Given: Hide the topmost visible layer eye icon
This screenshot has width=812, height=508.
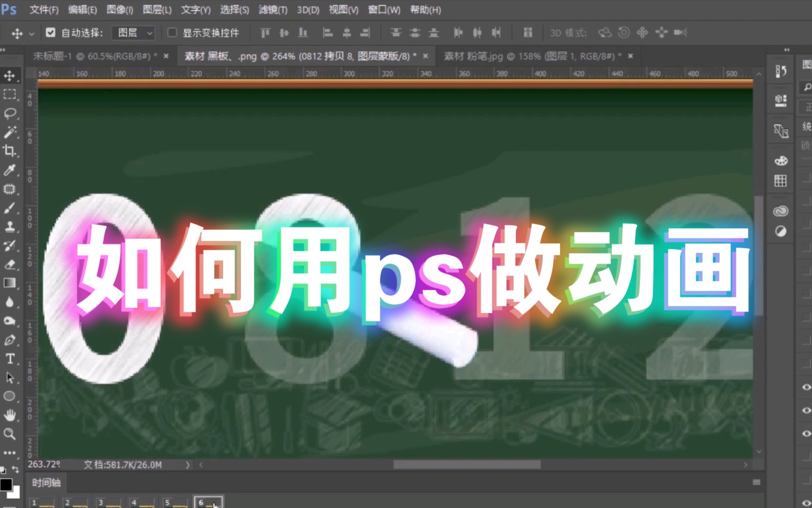Looking at the screenshot, I should coord(806,387).
